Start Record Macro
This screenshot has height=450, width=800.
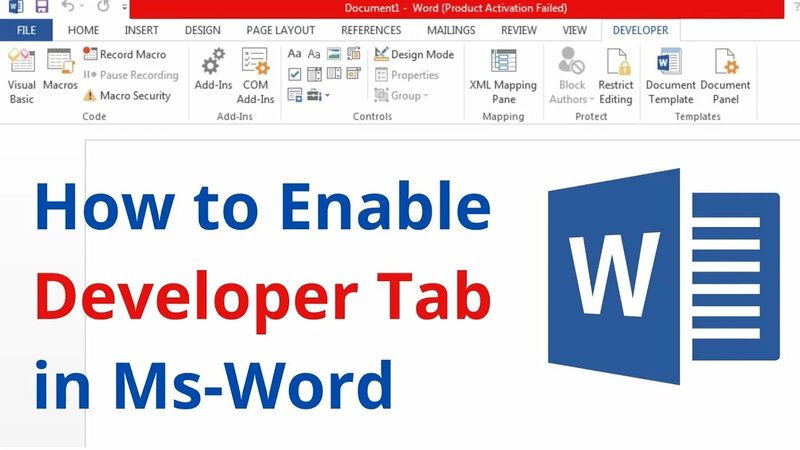coord(124,54)
